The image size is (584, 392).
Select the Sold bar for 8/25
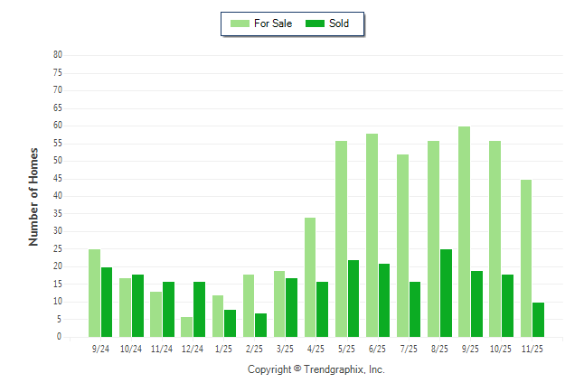[x=447, y=294]
